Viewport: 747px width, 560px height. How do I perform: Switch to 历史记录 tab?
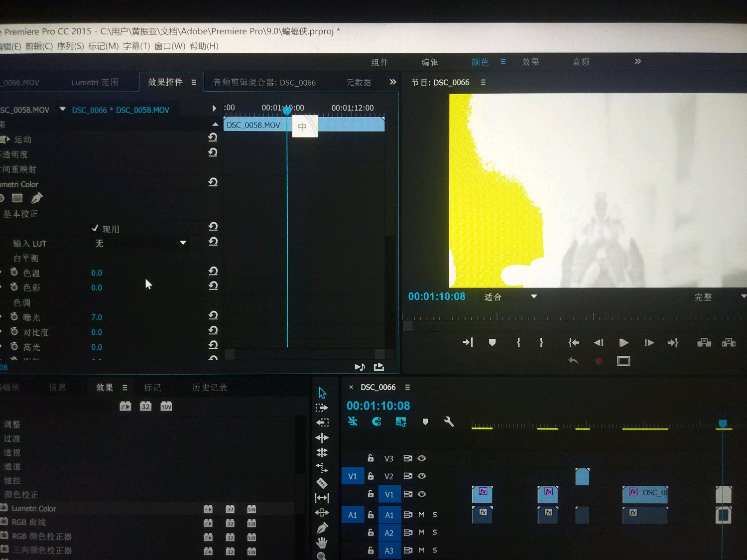[x=210, y=387]
